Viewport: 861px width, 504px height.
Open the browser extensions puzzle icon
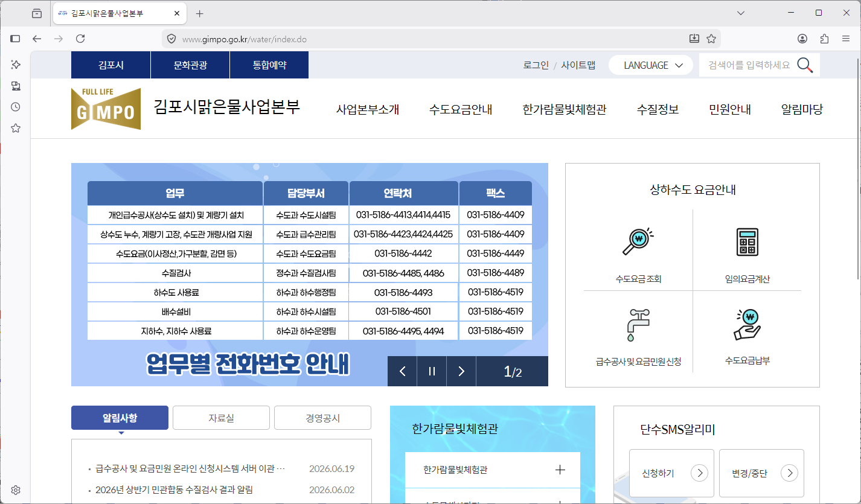tap(824, 39)
